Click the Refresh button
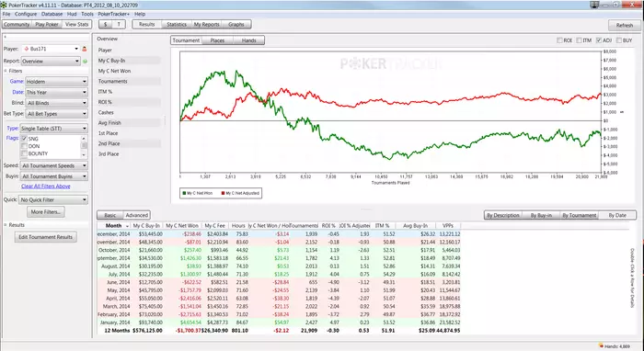644x351 pixels. click(625, 25)
